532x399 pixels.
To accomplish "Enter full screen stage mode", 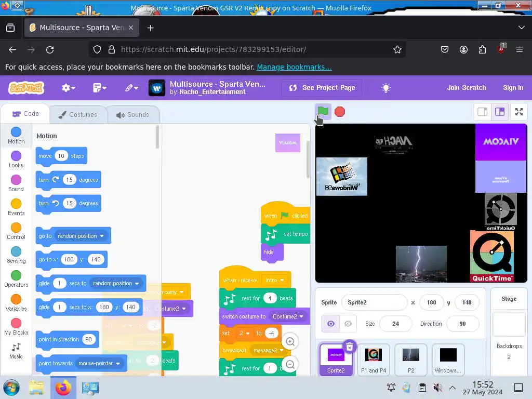I will [x=519, y=112].
